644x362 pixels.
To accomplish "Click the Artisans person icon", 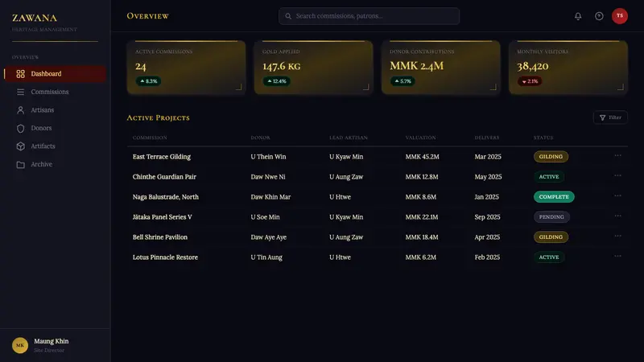I will point(21,110).
